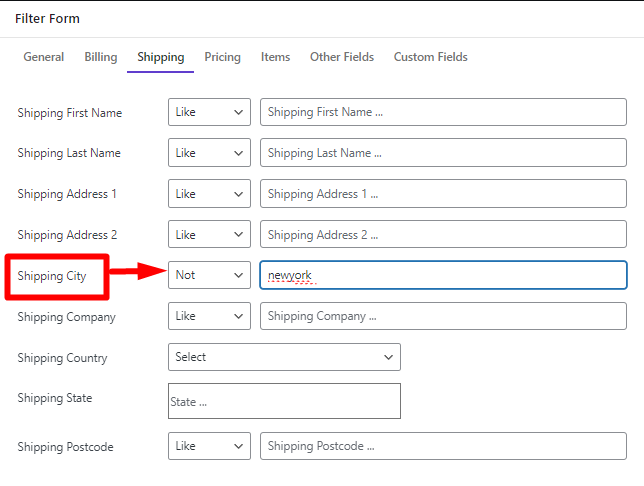This screenshot has width=644, height=486.
Task: Open the Billing tab
Action: tap(101, 57)
